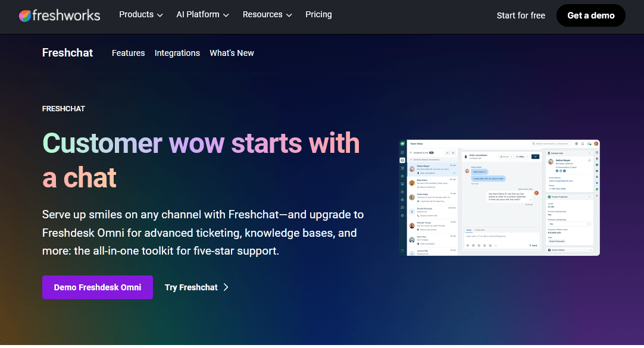The width and height of the screenshot is (644, 348).
Task: Expand the AI Platform dropdown menu
Action: (x=202, y=15)
